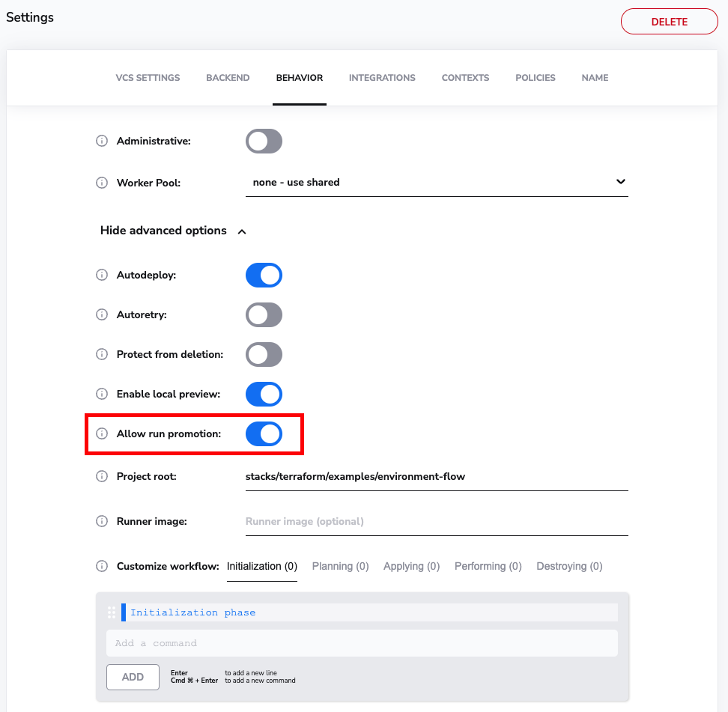Screen dimensions: 728x712
Task: Switch to the INTEGRATIONS tab
Action: pos(382,77)
